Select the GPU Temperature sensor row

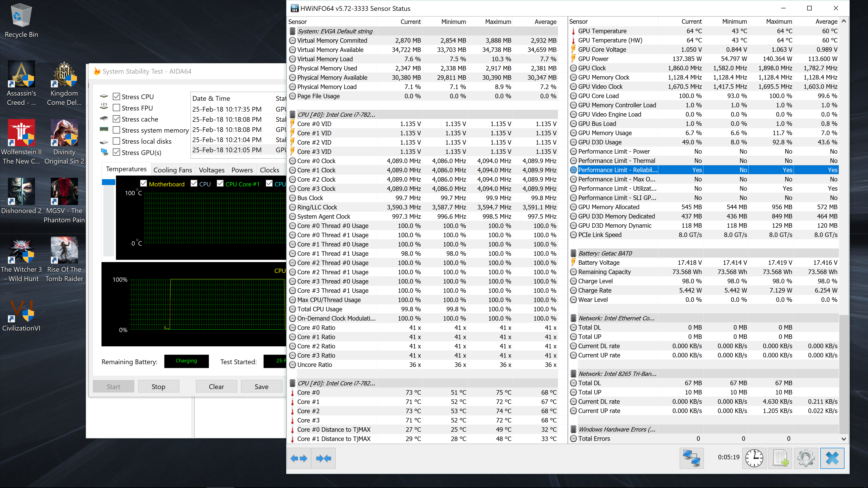[602, 31]
